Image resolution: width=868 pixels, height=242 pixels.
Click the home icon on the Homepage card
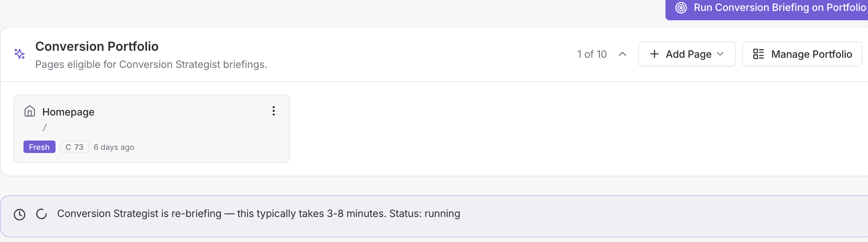(30, 111)
